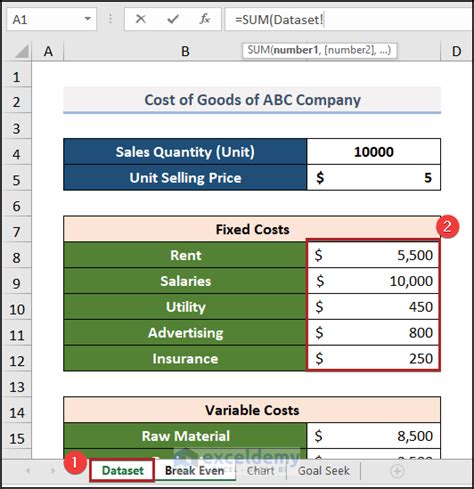Cancel the formula entry with X icon
The height and width of the screenshot is (489, 474).
pos(141,19)
